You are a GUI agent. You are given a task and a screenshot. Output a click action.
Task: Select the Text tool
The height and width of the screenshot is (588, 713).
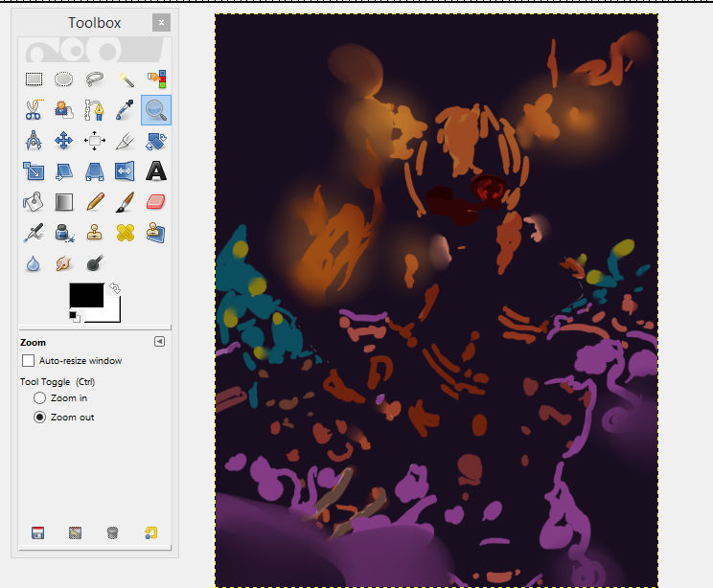point(156,171)
